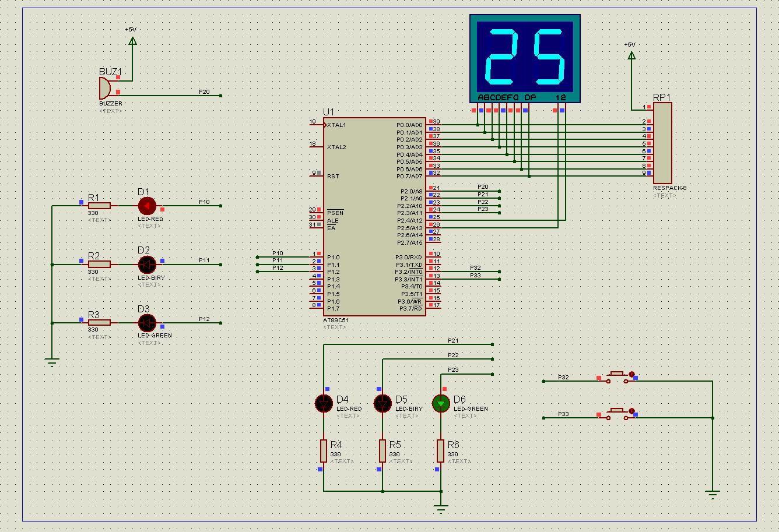Click ground symbol below R6
779x532 pixels.
click(441, 510)
